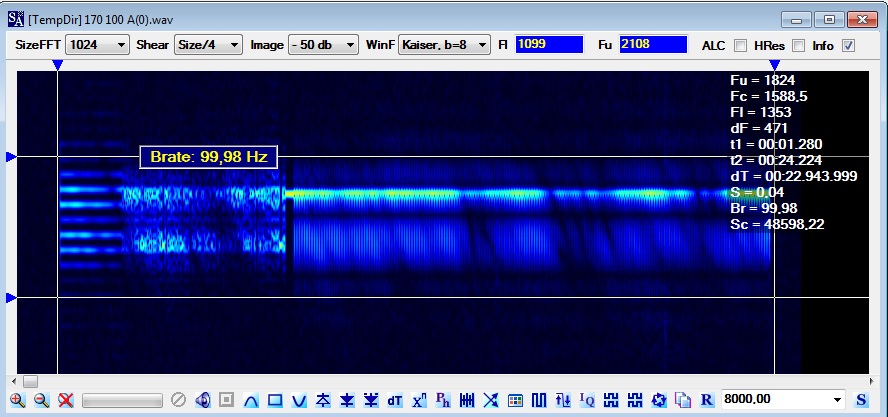
Task: Click the double-bar downward arrow icon
Action: point(371,400)
